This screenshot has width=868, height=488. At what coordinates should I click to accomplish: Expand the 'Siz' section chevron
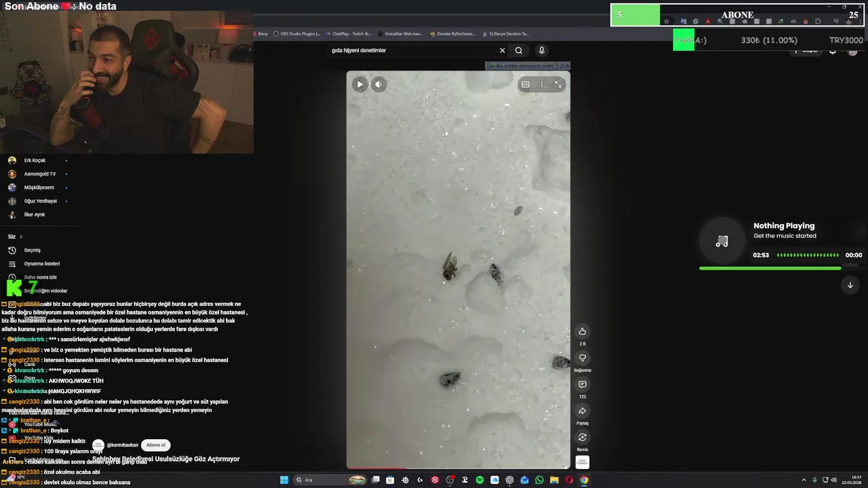click(21, 237)
